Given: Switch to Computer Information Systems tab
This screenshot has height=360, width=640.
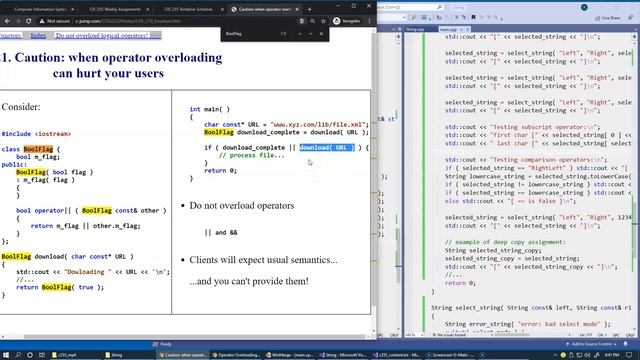Looking at the screenshot, I should click(40, 9).
